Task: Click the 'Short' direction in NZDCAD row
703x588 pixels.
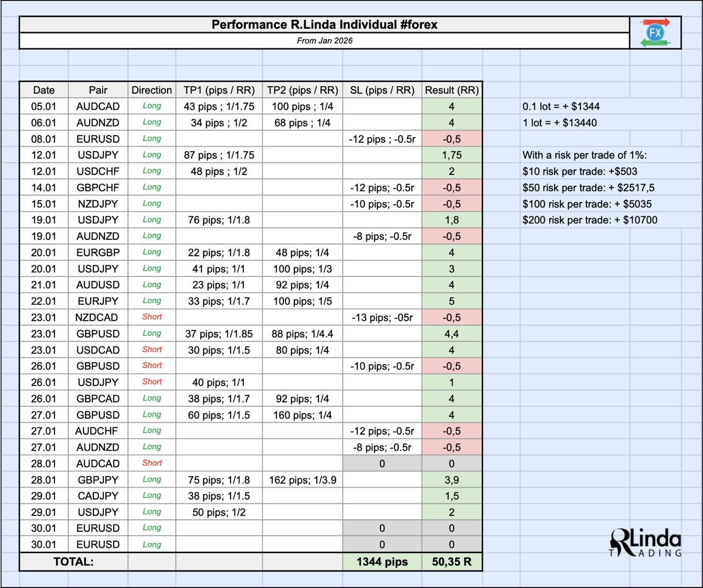Action: (152, 317)
